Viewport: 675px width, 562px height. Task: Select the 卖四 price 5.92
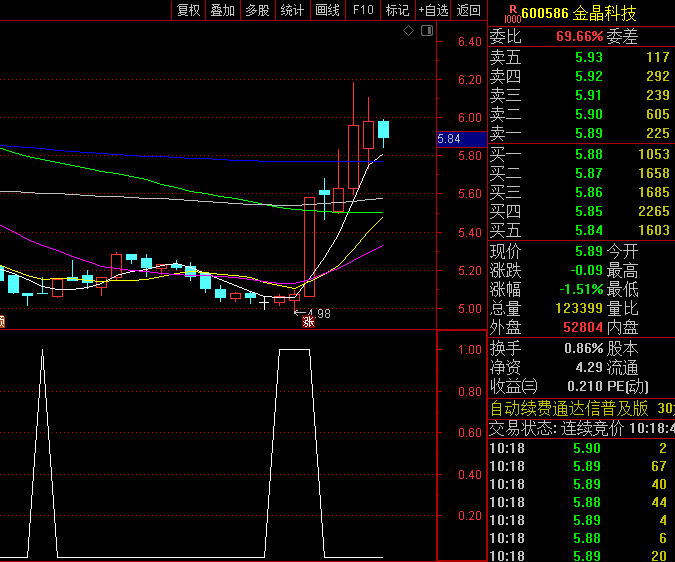tap(588, 76)
